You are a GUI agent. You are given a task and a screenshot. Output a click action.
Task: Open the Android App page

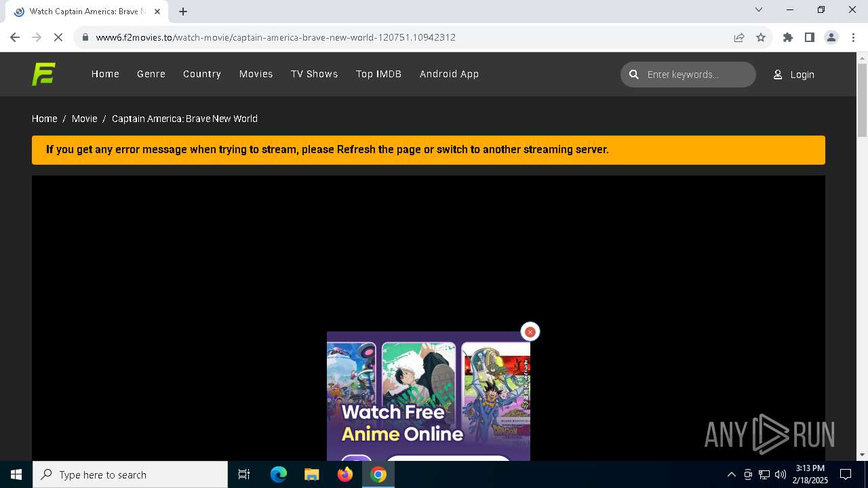click(x=449, y=74)
